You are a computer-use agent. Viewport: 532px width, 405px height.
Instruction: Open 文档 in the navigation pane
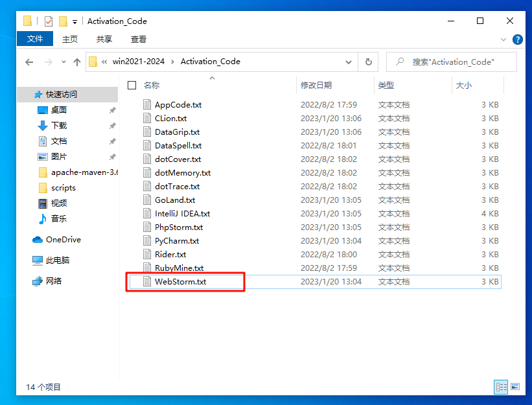59,141
